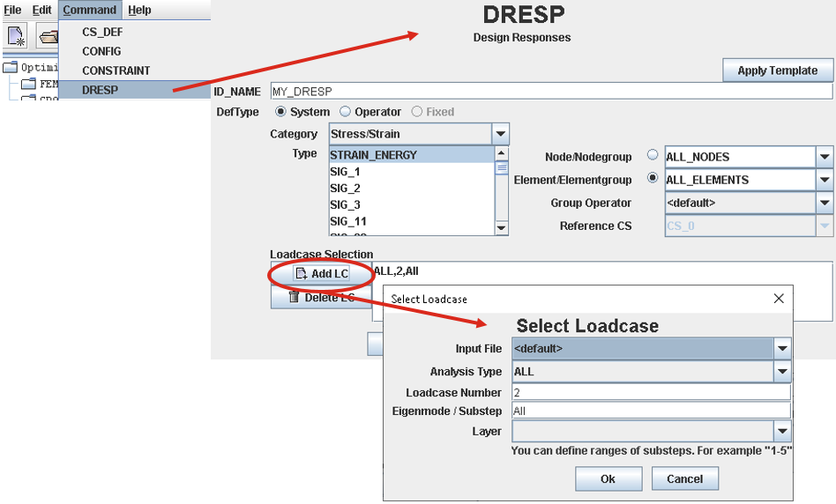Open the Help menu
The height and width of the screenshot is (504, 836).
click(x=139, y=10)
